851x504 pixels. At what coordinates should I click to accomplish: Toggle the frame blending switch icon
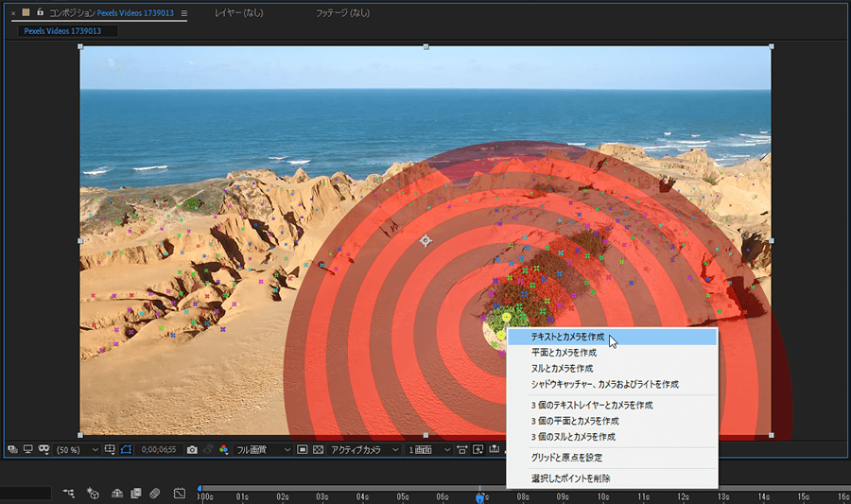coord(135,493)
